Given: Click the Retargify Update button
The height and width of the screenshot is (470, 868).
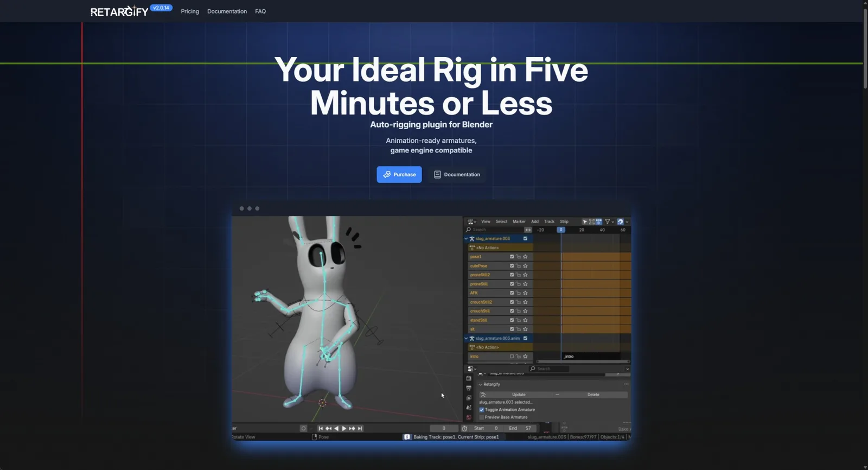Looking at the screenshot, I should (516, 395).
